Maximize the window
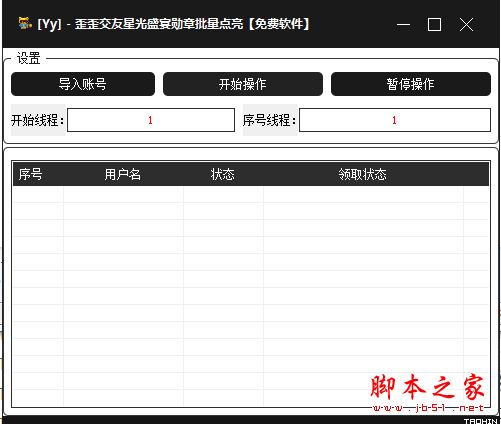501x424 pixels. coord(434,24)
